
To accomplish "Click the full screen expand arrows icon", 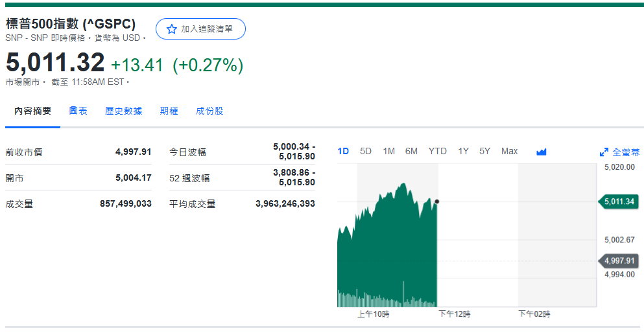I will (x=604, y=152).
